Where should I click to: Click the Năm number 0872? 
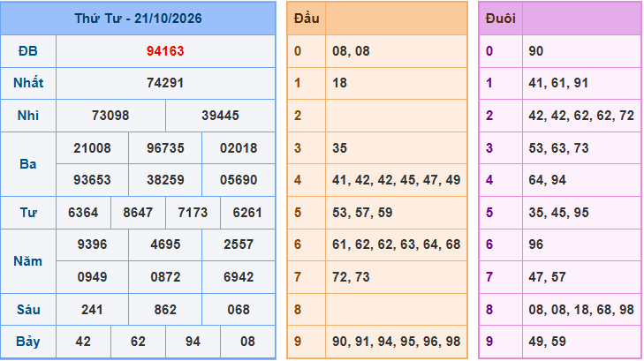coord(165,277)
